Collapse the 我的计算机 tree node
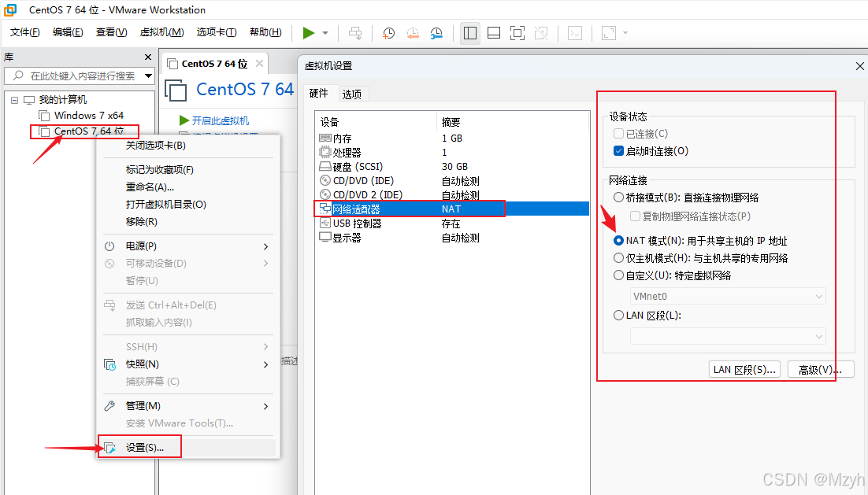Image resolution: width=868 pixels, height=495 pixels. click(14, 100)
